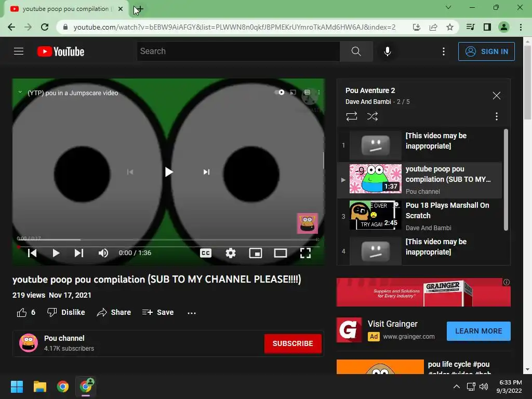The image size is (532, 399).
Task: Click the Pou channel avatar
Action: 29,343
